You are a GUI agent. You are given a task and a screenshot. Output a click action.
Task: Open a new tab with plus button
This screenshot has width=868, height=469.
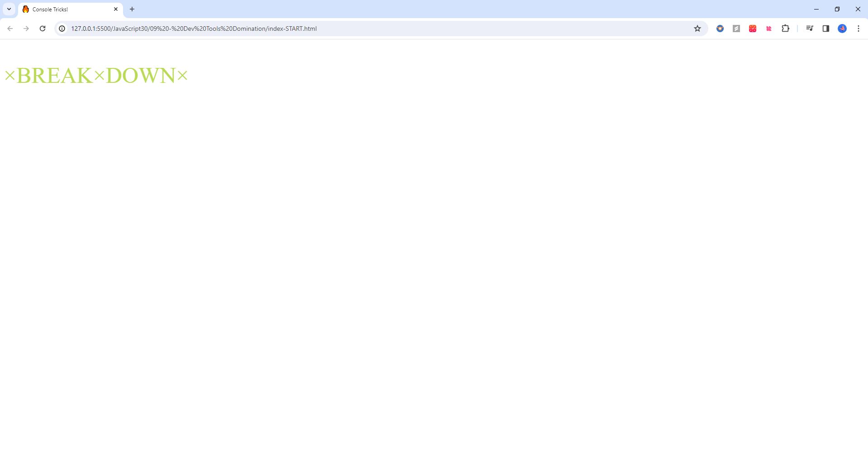point(132,9)
